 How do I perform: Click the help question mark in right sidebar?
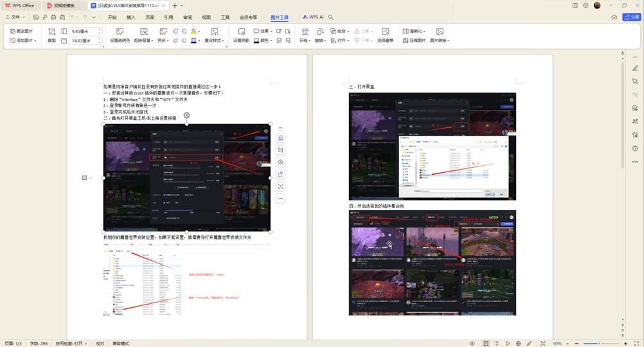[x=635, y=148]
